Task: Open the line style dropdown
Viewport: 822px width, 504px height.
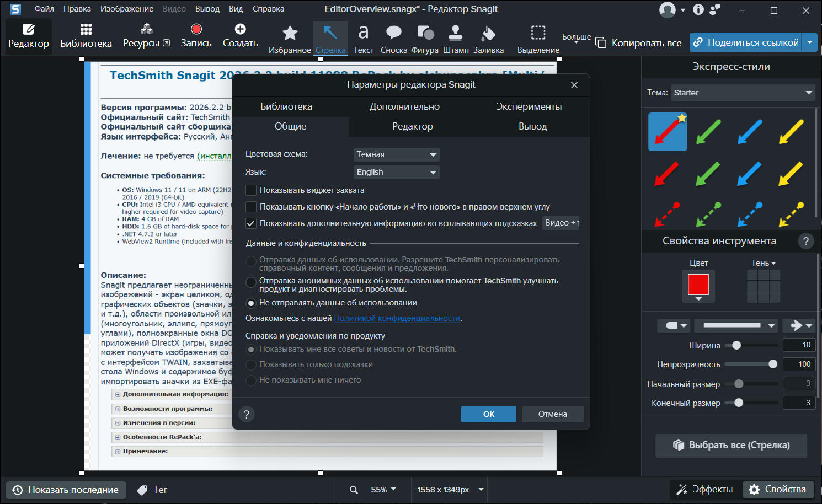Action: [x=736, y=325]
